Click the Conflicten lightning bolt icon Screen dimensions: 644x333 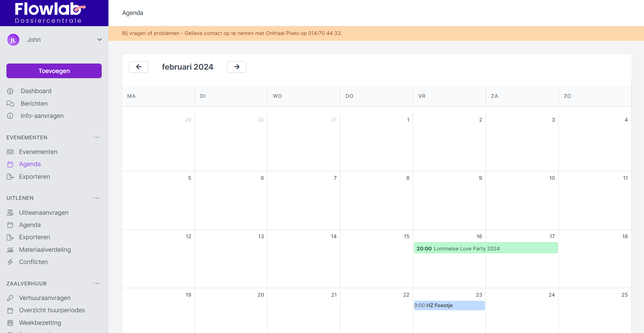[10, 262]
